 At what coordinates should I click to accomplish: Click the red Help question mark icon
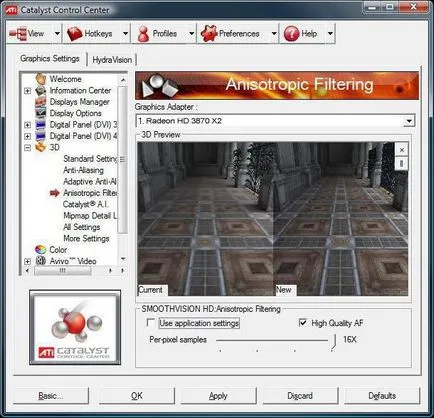point(291,34)
